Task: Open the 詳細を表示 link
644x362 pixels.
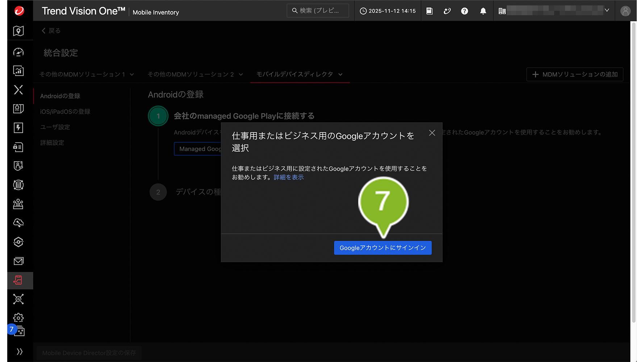Action: click(288, 177)
